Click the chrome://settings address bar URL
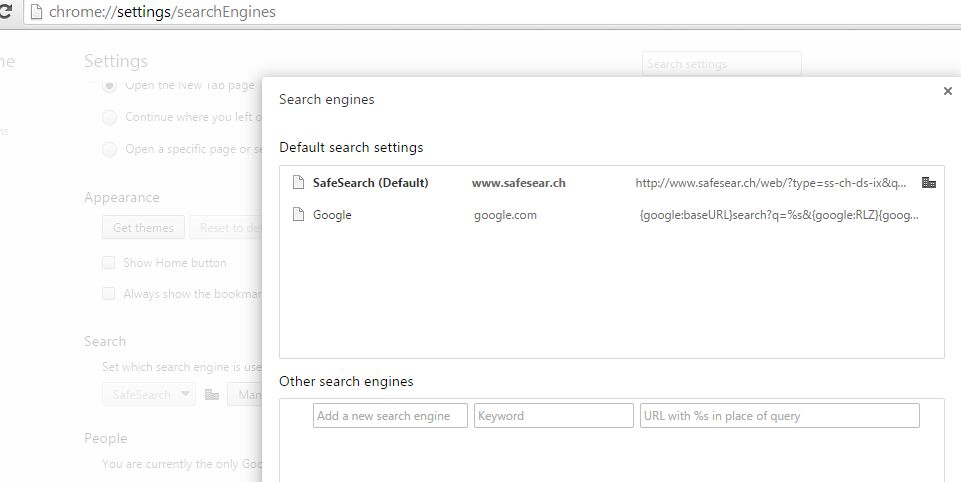This screenshot has width=961, height=482. 162,12
